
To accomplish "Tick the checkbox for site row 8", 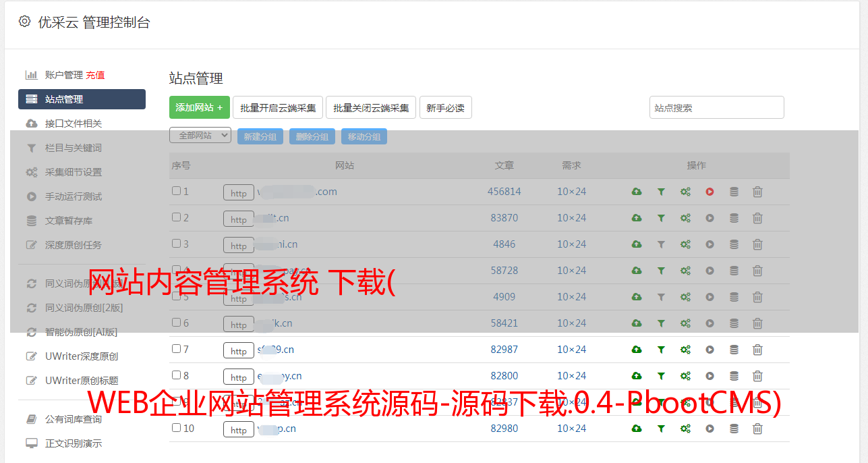I will coord(176,375).
